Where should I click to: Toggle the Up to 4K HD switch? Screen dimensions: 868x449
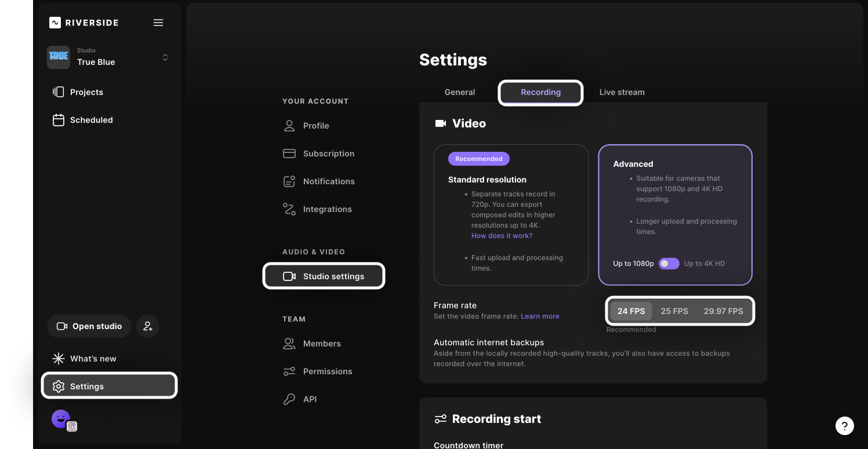pos(669,264)
